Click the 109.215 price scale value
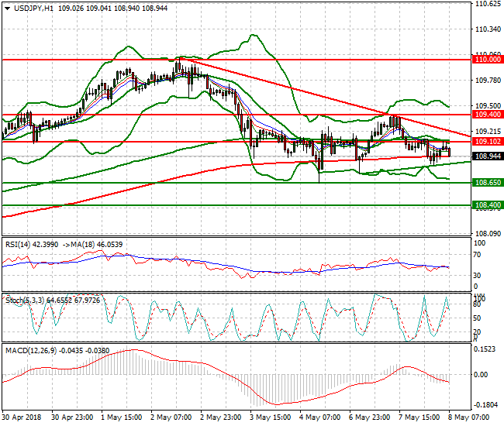Image resolution: width=504 pixels, height=426 pixels. tap(488, 132)
